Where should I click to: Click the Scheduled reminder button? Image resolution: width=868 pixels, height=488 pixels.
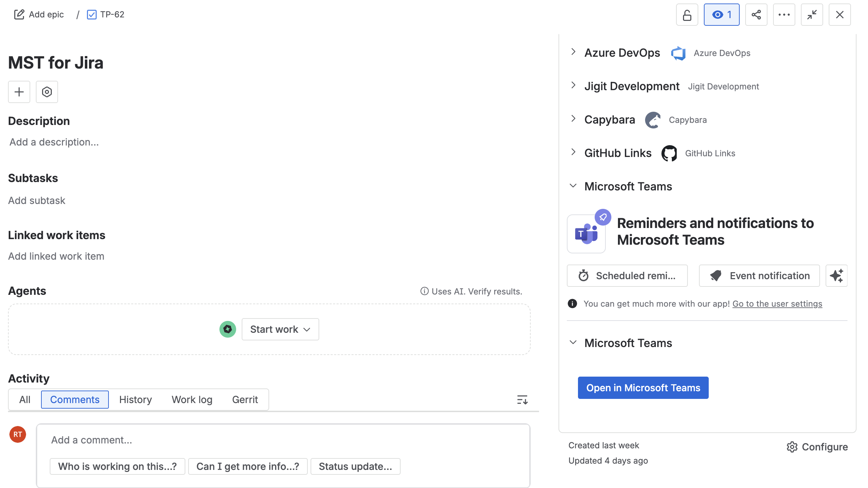627,276
